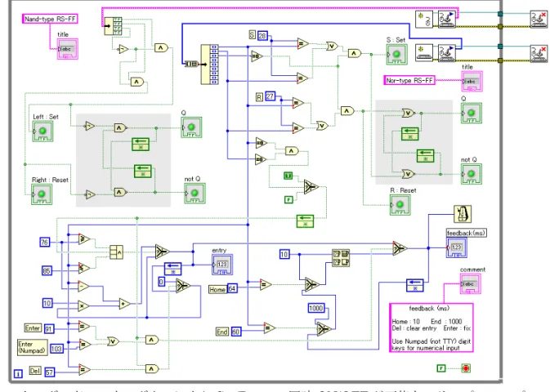Click the Q indicator terminal of the Nand-type flip-flop
The image size is (550, 392).
(191, 127)
